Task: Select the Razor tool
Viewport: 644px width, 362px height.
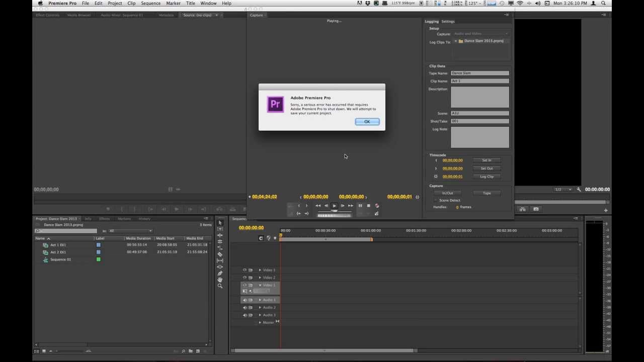Action: point(220,254)
